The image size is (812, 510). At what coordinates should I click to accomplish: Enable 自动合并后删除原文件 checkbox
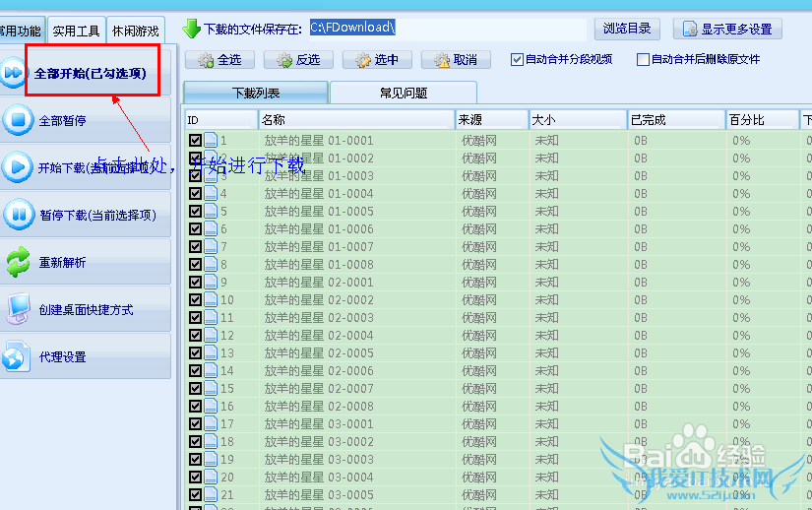point(644,60)
